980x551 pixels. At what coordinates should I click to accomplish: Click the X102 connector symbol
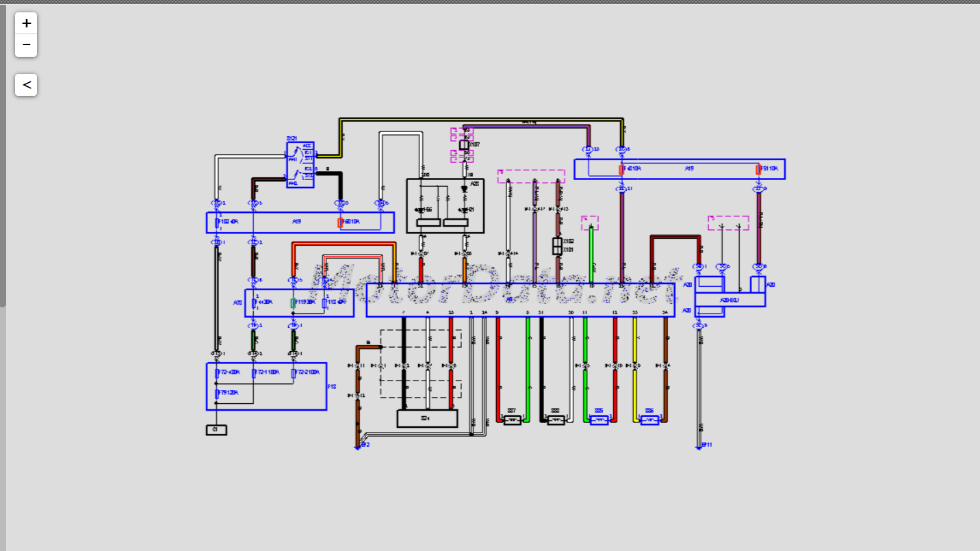point(557,242)
